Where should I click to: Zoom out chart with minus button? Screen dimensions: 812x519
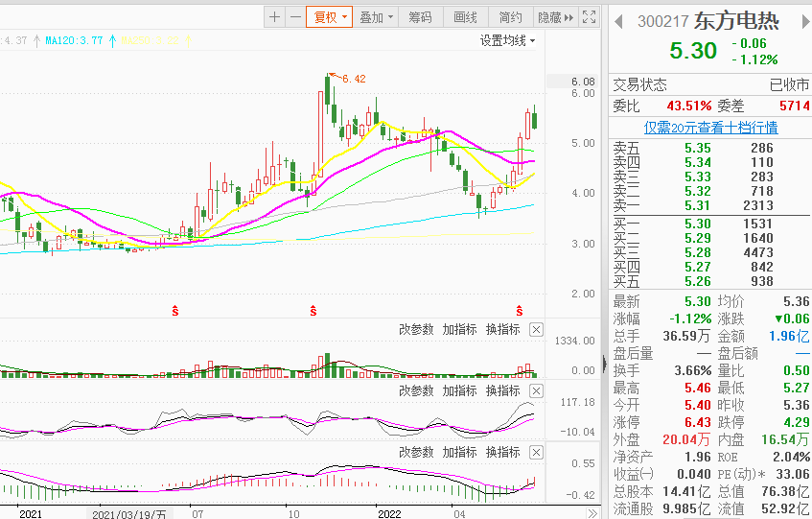pyautogui.click(x=295, y=17)
